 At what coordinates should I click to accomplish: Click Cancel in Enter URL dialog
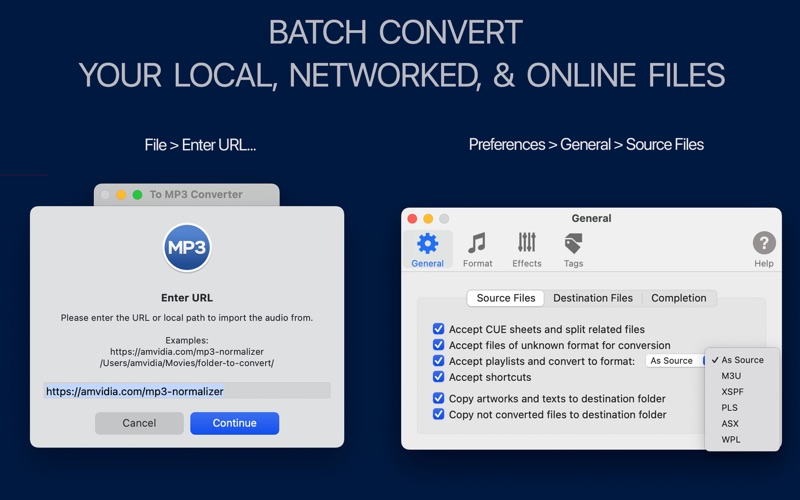139,423
